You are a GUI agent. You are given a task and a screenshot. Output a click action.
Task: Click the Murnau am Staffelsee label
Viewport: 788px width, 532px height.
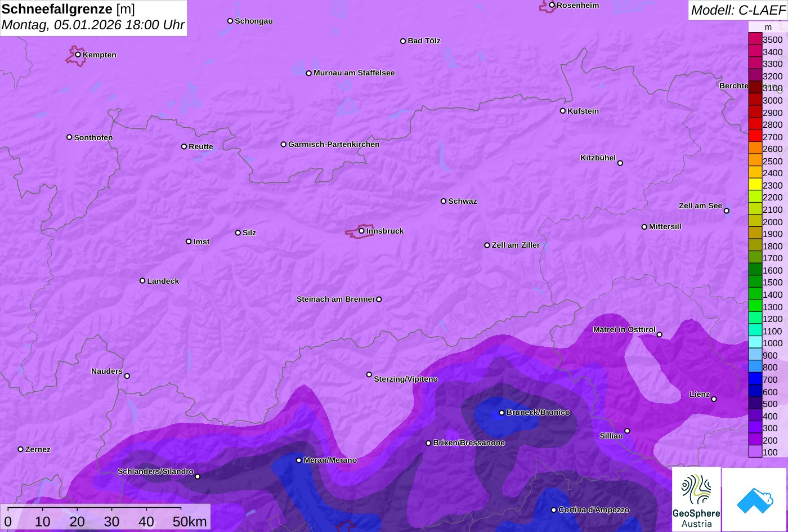pyautogui.click(x=354, y=73)
